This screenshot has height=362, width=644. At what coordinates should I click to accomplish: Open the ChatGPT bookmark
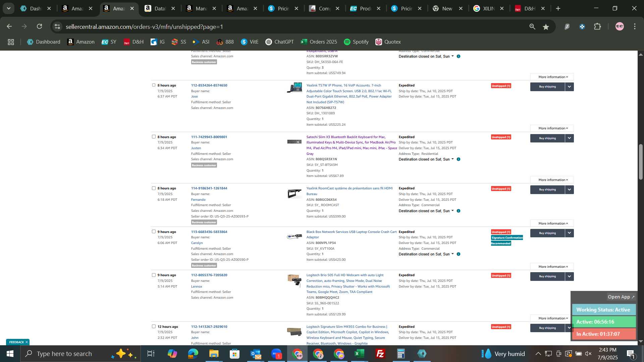279,42
